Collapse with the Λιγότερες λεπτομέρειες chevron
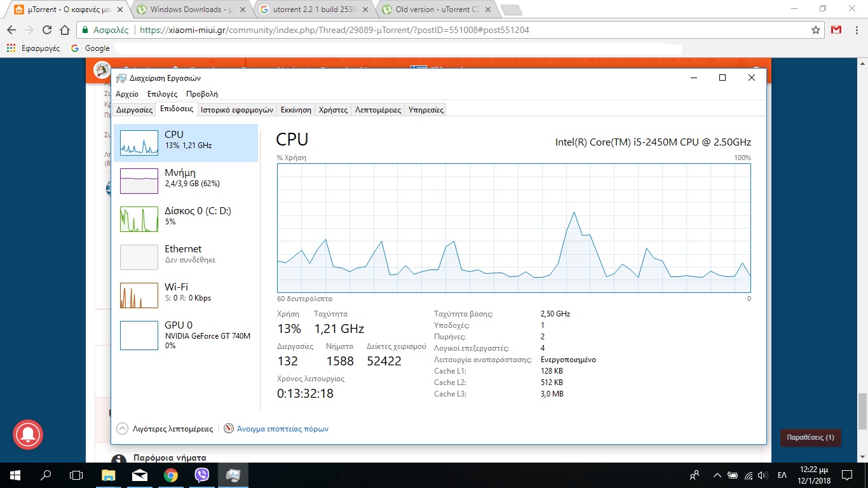Image resolution: width=868 pixels, height=488 pixels. point(123,429)
